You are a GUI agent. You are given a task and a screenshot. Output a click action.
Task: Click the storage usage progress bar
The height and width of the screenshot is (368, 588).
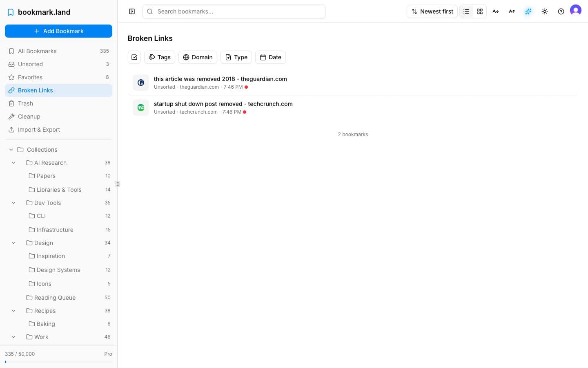click(58, 362)
